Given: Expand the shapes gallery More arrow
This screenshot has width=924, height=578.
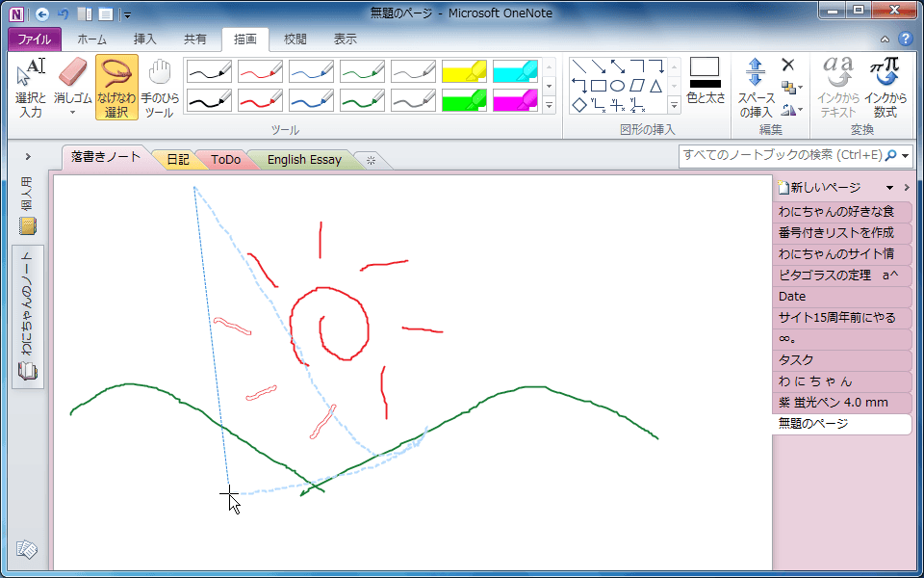Looking at the screenshot, I should pos(674,106).
